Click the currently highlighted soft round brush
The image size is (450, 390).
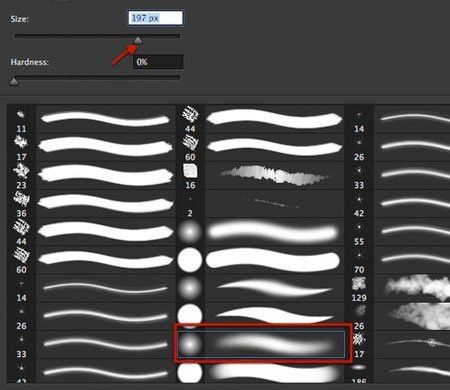pyautogui.click(x=261, y=344)
